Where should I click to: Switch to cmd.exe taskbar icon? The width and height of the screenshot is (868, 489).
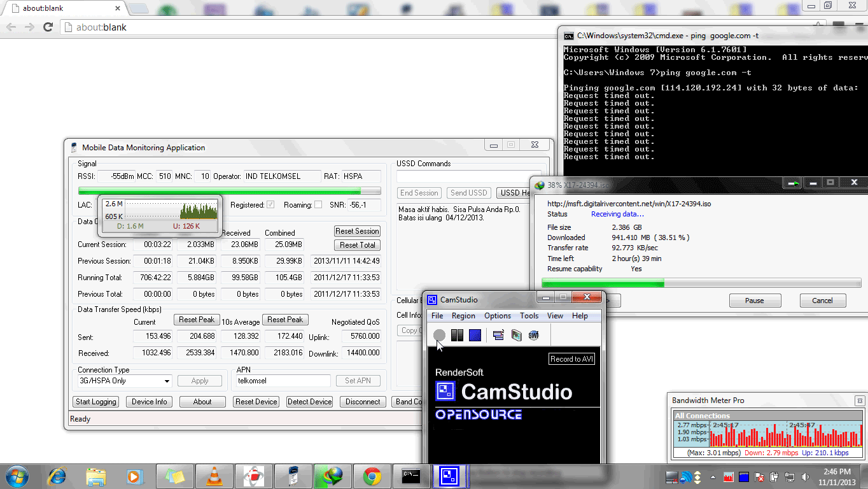pyautogui.click(x=412, y=476)
